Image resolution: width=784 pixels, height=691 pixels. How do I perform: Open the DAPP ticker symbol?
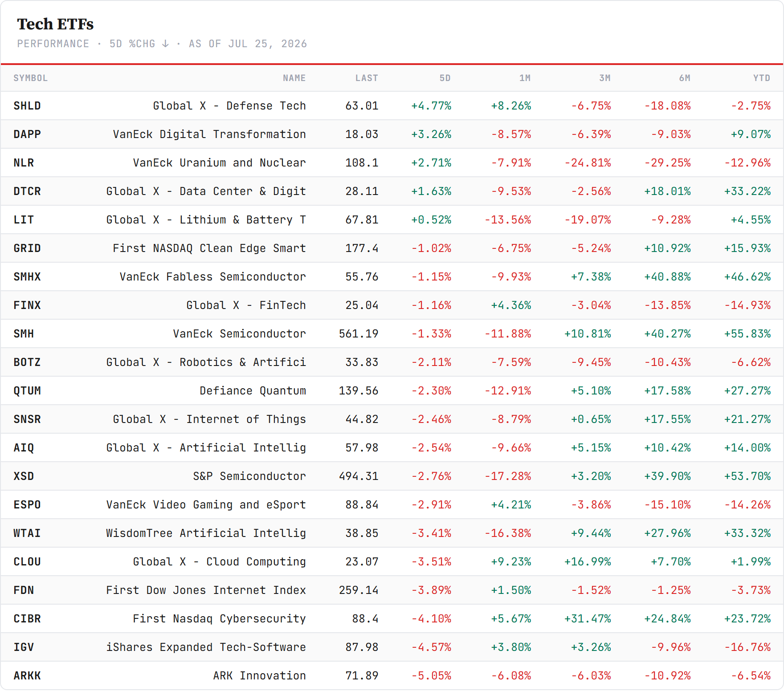[x=27, y=134]
